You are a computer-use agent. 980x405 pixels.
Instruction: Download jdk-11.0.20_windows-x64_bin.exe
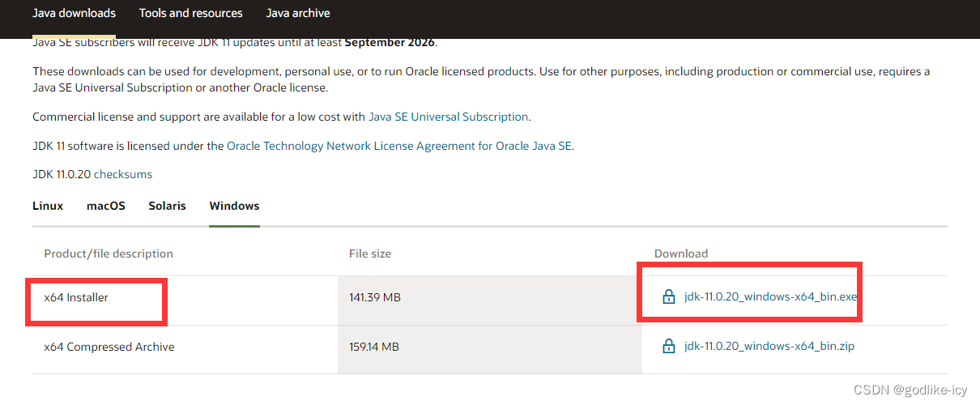pyautogui.click(x=769, y=296)
